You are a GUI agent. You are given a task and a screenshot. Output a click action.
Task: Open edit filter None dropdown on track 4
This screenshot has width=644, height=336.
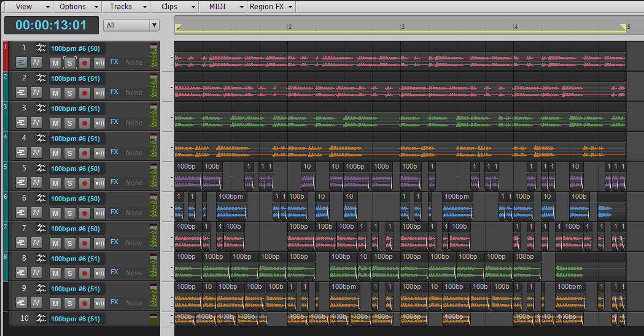[x=134, y=153]
